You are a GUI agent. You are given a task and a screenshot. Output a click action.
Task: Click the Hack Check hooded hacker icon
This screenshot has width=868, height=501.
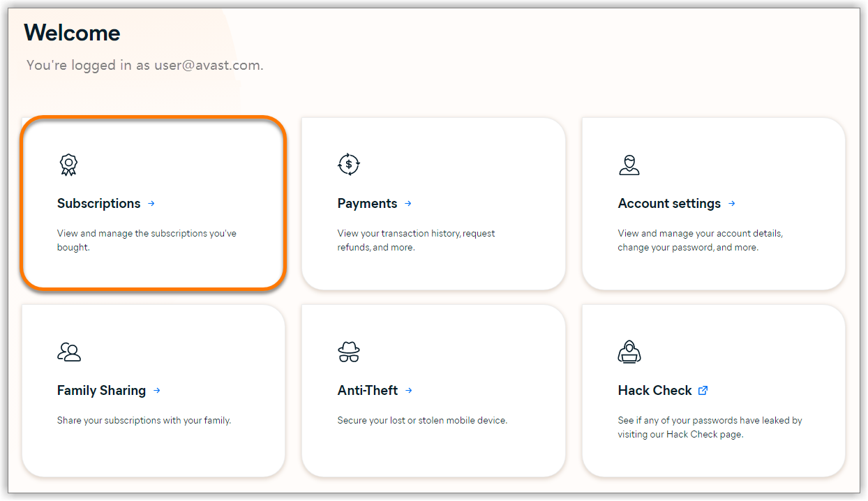pyautogui.click(x=629, y=352)
